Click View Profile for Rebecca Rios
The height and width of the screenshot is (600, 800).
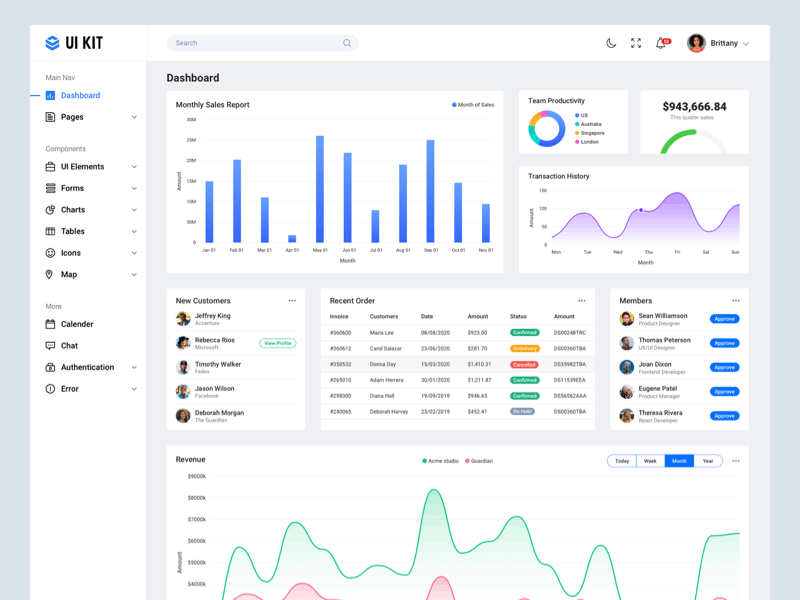tap(277, 343)
